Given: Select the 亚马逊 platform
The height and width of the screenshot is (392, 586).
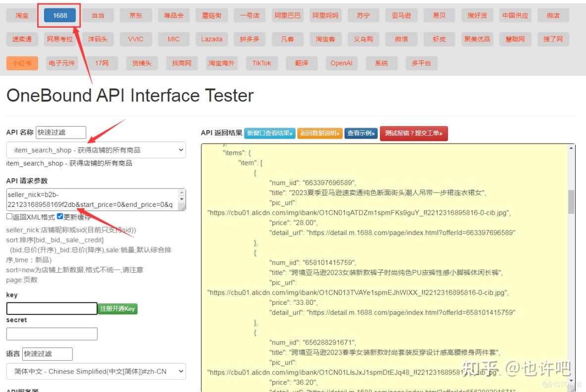Looking at the screenshot, I should 401,15.
